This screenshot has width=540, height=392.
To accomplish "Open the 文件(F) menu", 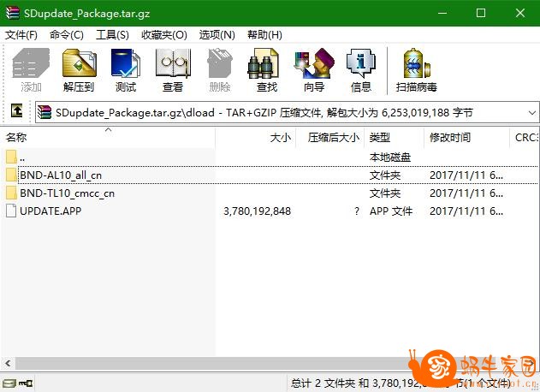I will 21,35.
